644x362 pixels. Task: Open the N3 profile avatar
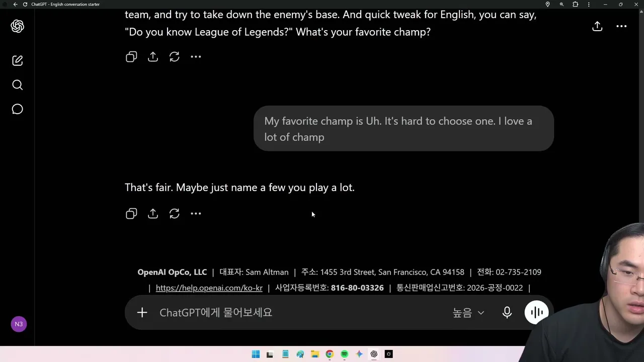coord(19,324)
